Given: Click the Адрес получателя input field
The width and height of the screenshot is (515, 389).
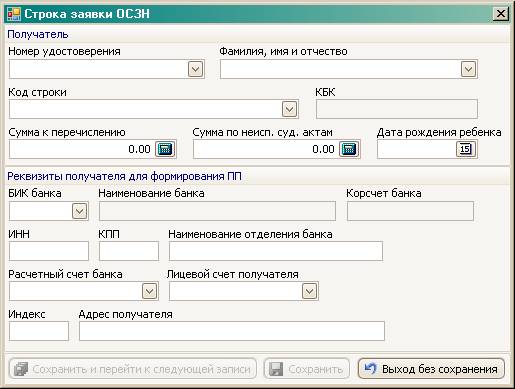Looking at the screenshot, I should tap(232, 331).
